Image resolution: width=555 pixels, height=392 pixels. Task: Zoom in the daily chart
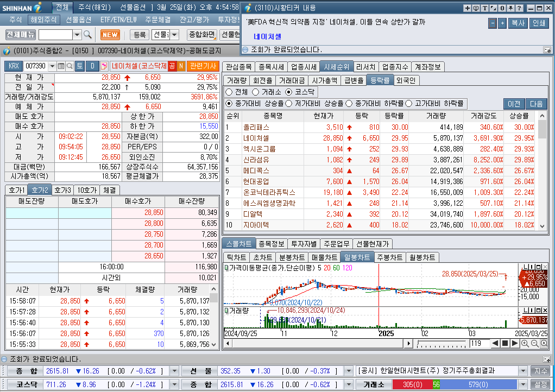pos(525,344)
